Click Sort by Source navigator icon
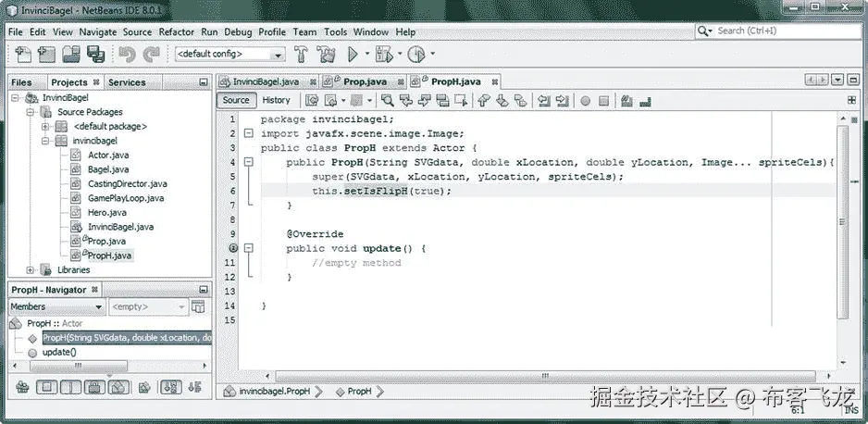The image size is (868, 424). [x=194, y=388]
